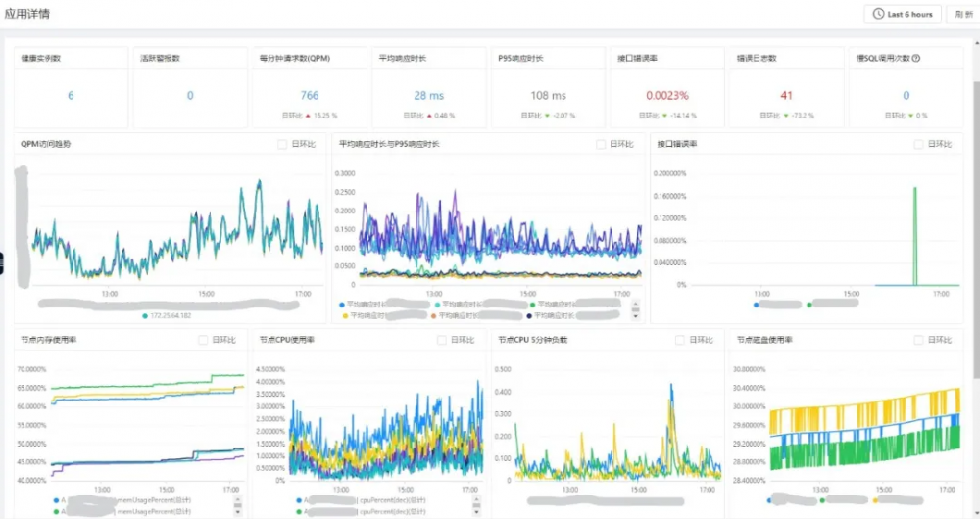Page memory chart legend down arrow

(x=237, y=512)
